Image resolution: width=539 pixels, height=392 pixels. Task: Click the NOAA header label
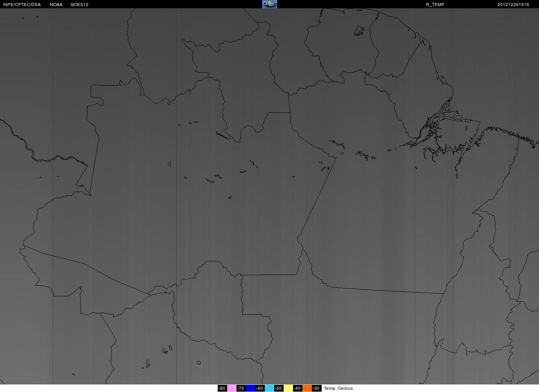pos(56,5)
